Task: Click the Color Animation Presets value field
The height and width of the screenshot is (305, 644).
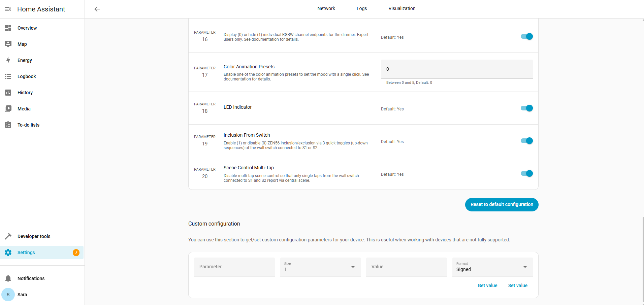Action: pyautogui.click(x=456, y=69)
